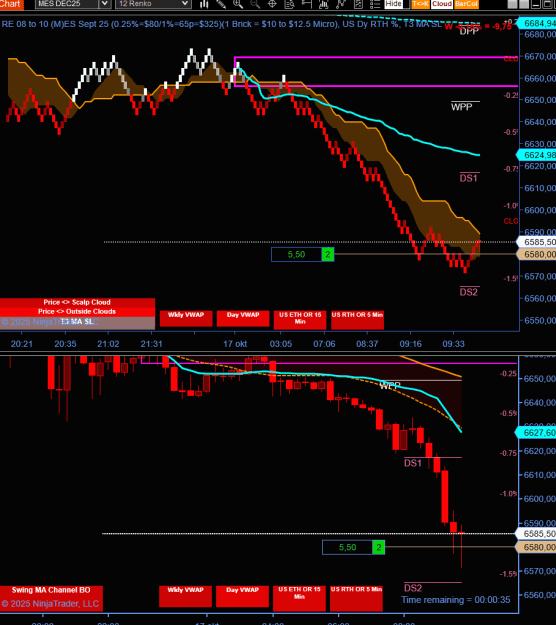Open the MES DEC25 instrument selector
Screen dimensions: 556x625
pyautogui.click(x=67, y=4)
